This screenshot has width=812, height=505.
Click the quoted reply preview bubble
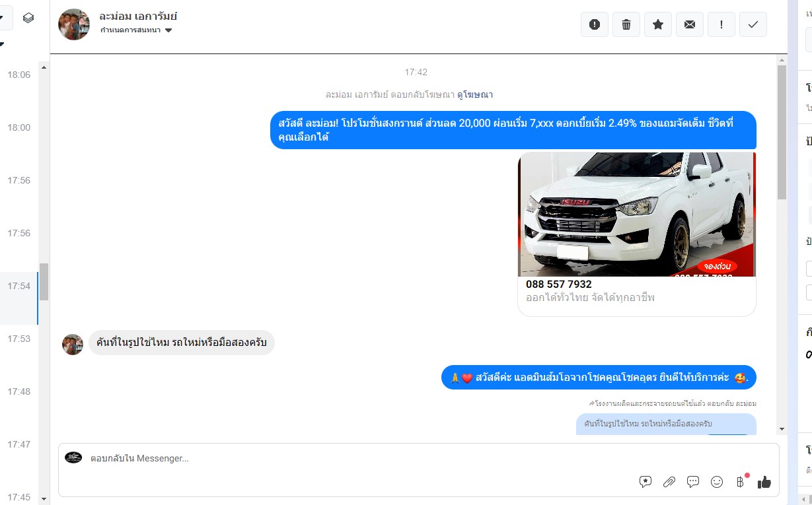(x=666, y=424)
